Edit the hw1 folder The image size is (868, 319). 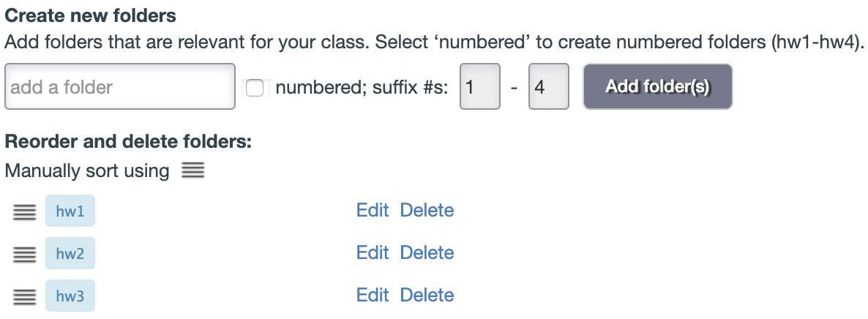click(x=372, y=211)
